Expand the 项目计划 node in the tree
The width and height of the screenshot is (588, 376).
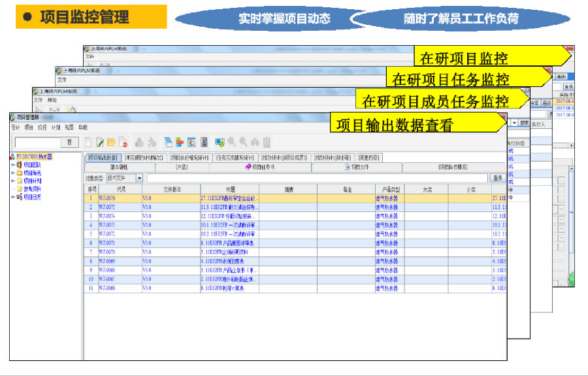pyautogui.click(x=12, y=180)
